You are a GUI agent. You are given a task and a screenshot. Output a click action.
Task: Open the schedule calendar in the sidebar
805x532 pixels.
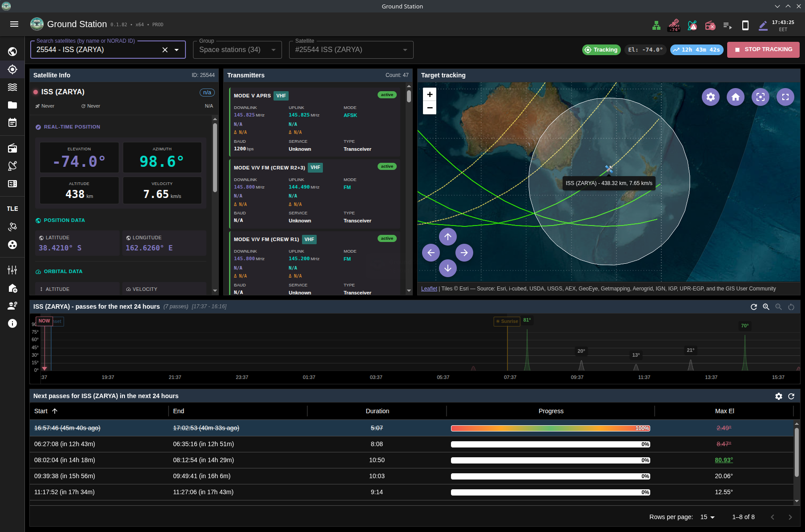pyautogui.click(x=12, y=123)
